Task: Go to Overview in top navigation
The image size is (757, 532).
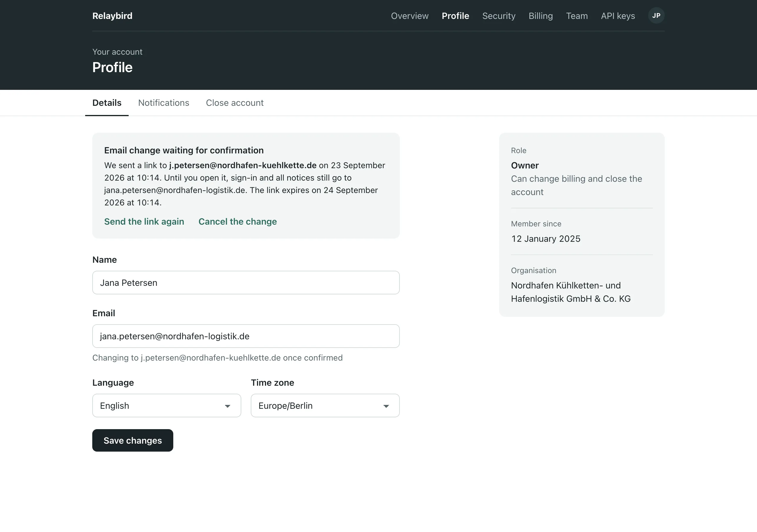Action: [x=410, y=16]
